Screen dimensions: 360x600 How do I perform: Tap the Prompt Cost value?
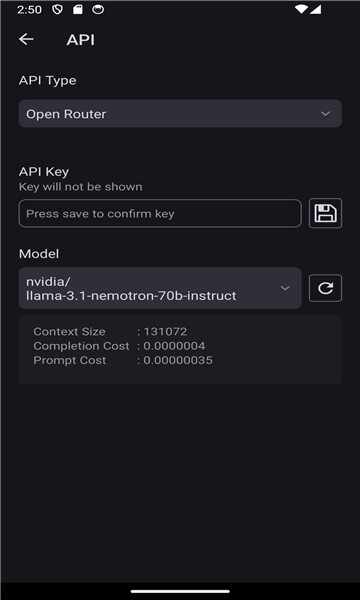pos(178,360)
